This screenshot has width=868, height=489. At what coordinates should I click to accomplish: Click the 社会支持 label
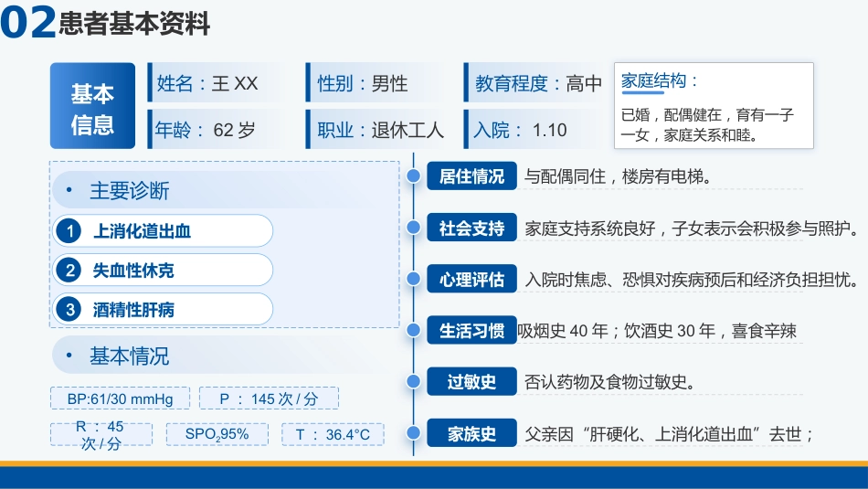tap(471, 228)
